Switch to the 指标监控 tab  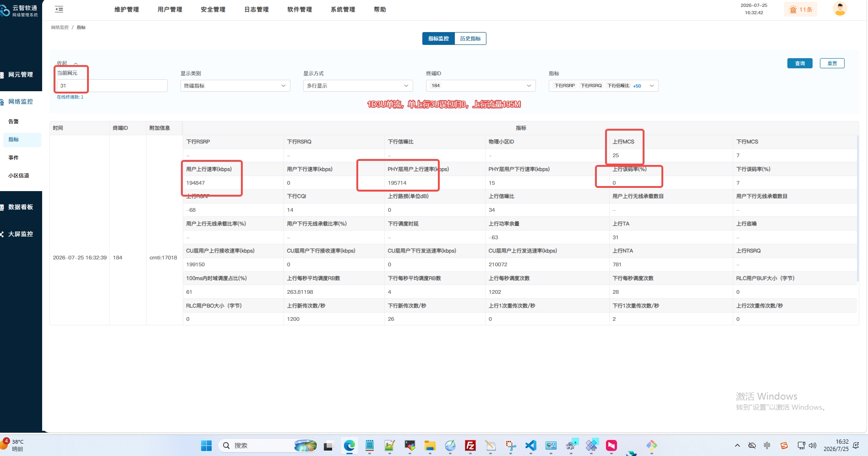point(438,38)
